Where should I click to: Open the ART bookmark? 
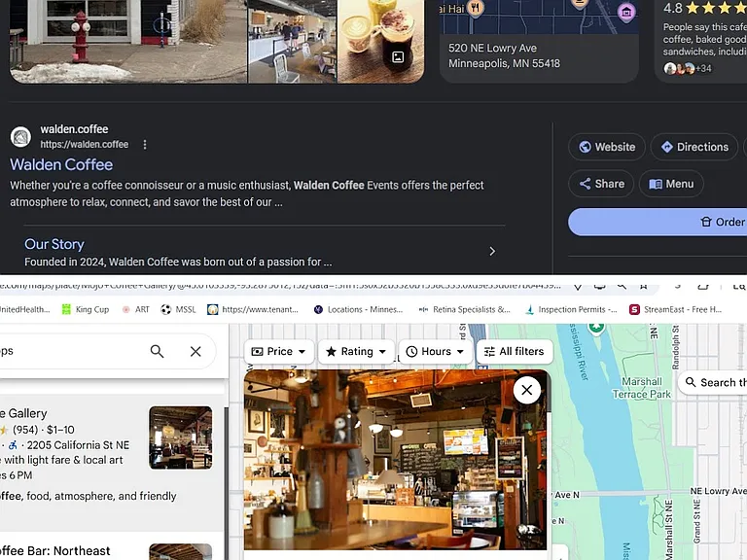pos(136,309)
